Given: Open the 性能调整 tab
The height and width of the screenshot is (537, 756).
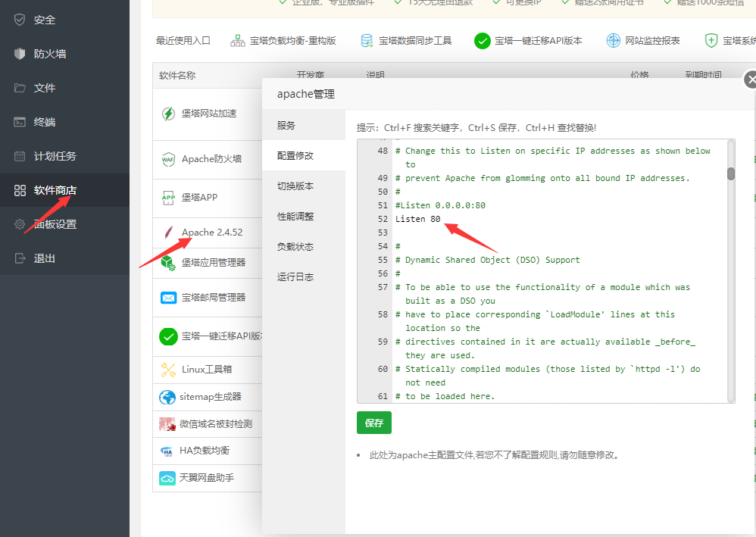Looking at the screenshot, I should pos(304,217).
